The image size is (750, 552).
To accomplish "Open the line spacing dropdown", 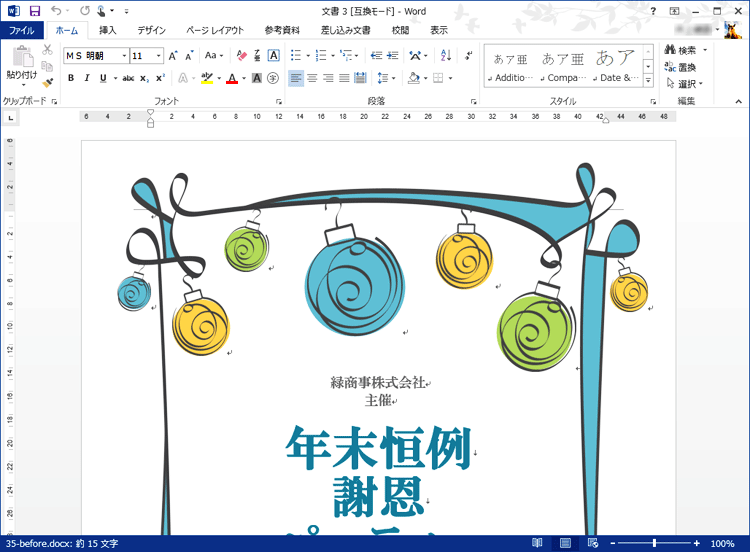I will (394, 78).
